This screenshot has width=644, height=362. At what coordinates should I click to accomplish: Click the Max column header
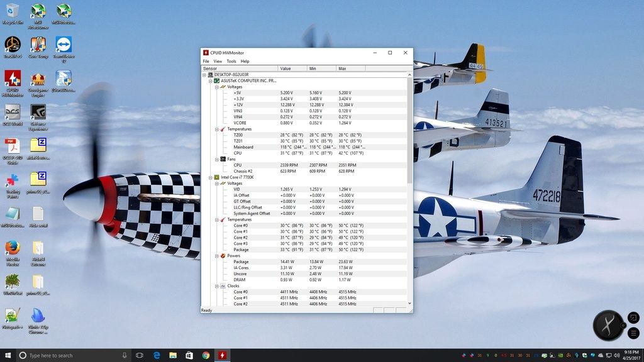pos(343,68)
